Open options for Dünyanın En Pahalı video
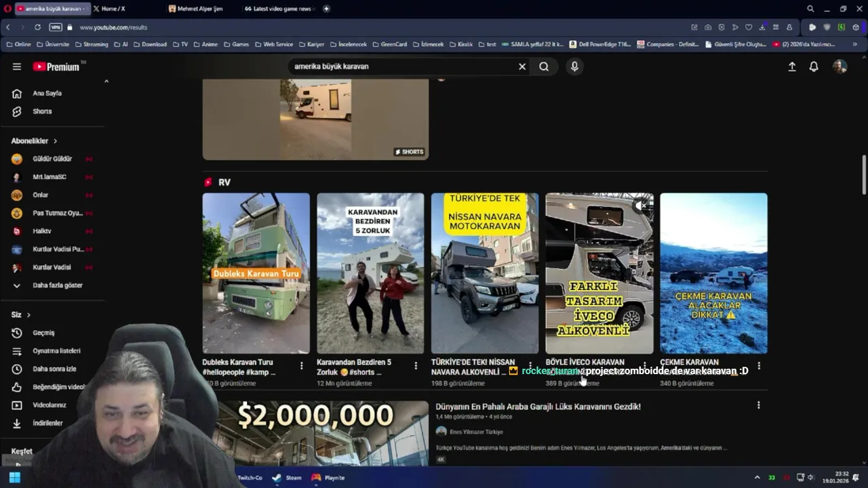 [758, 405]
